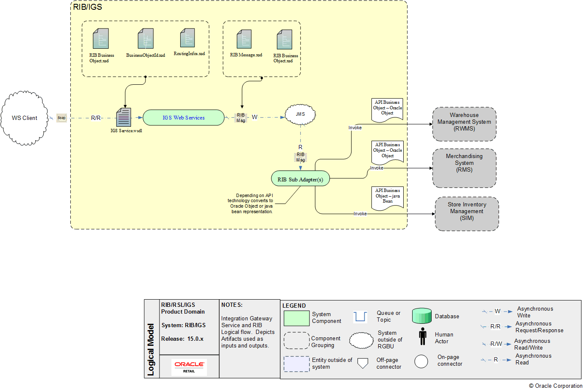Click the Oracle Corporation copyright text
The image size is (586, 392).
point(555,386)
